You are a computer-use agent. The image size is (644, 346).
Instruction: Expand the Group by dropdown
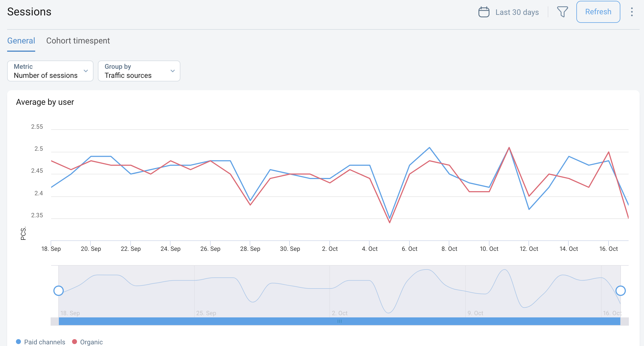click(x=139, y=71)
